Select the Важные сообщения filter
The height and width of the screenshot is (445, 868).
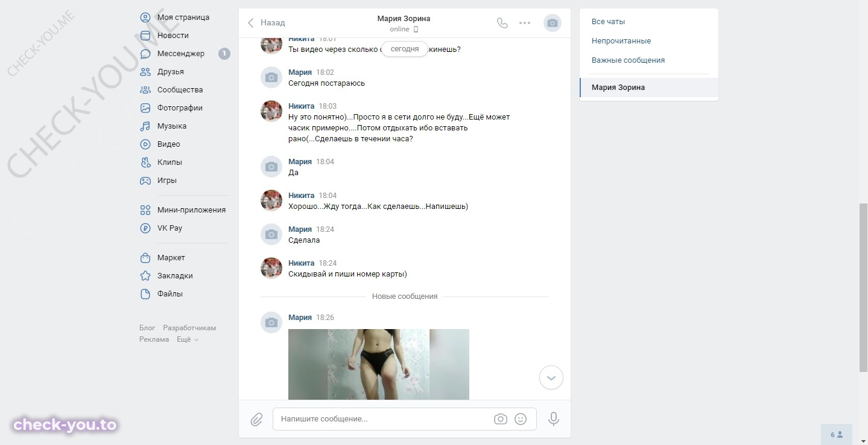click(628, 60)
